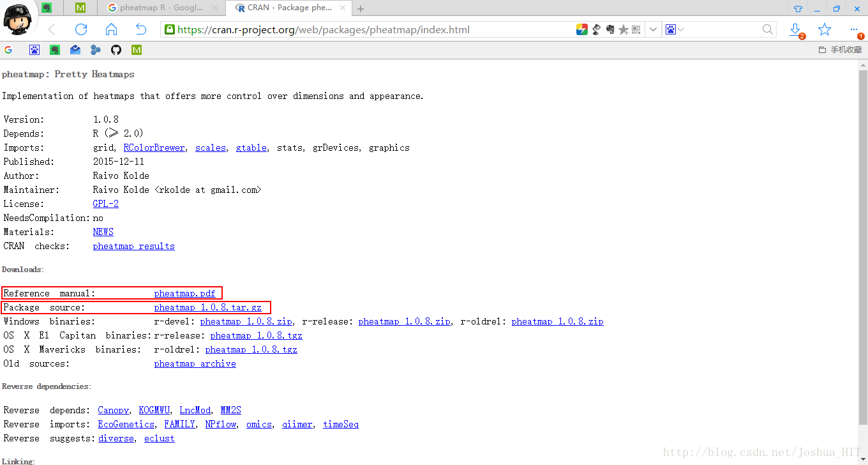The image size is (868, 465).
Task: Open the NPflow package link
Action: pos(221,424)
